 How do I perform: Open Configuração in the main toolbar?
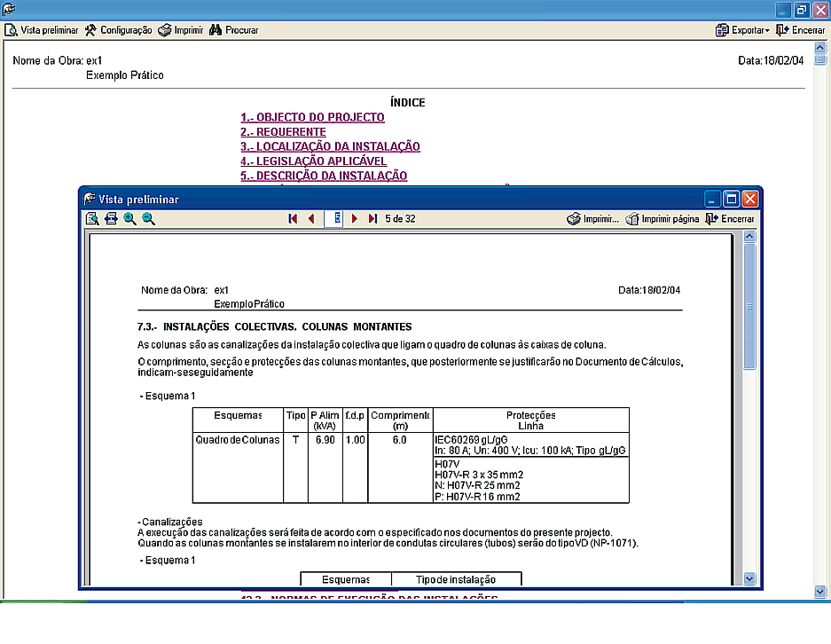pos(119,30)
